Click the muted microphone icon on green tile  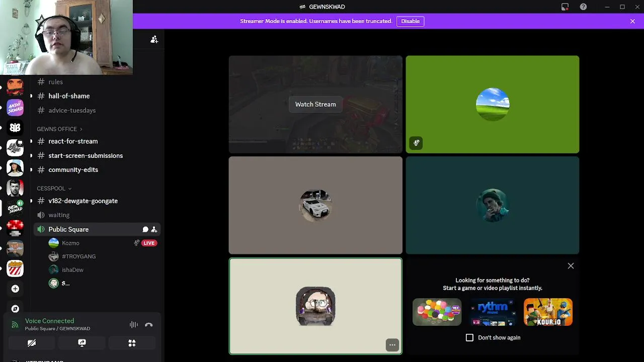click(x=416, y=143)
